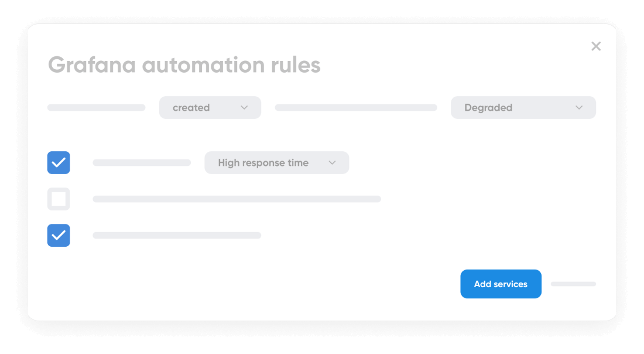Screen dimensions: 644x354
Task: Click the placeholder field left of created
Action: pyautogui.click(x=96, y=107)
